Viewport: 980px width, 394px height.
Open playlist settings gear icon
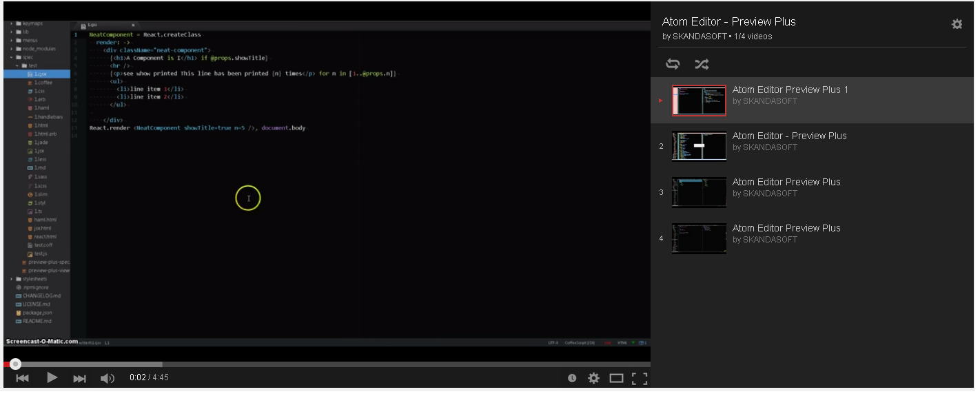pyautogui.click(x=957, y=24)
